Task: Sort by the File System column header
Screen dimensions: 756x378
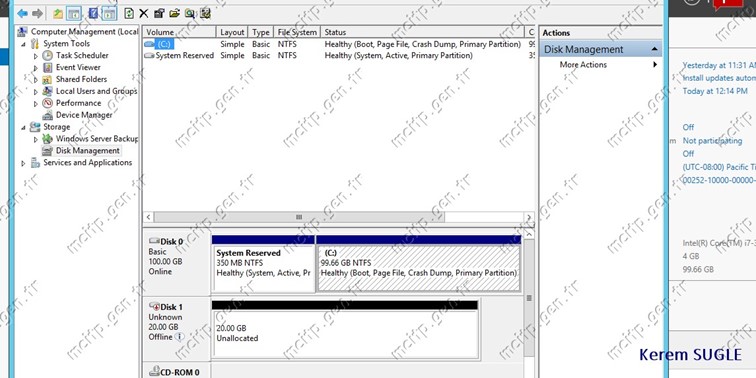Action: (297, 32)
